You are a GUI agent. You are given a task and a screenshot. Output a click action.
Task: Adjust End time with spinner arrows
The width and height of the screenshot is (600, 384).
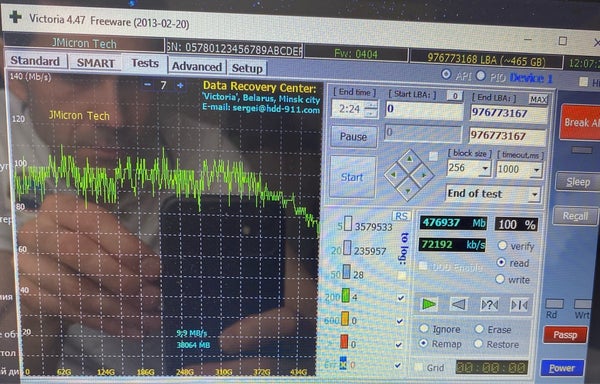(371, 109)
